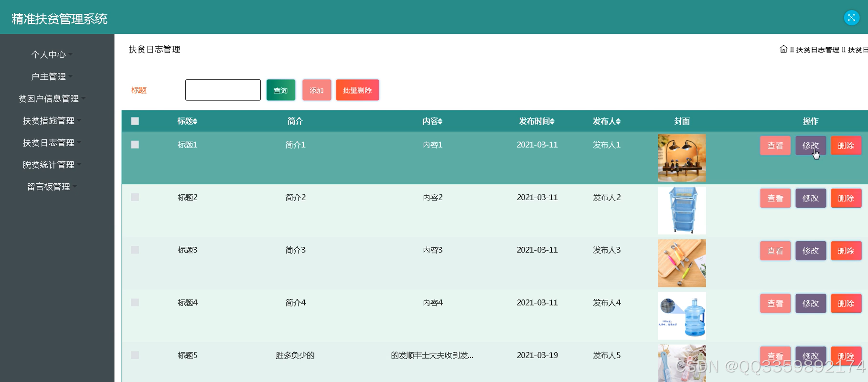
Task: Check the checkbox for row 标题2
Action: 135,197
